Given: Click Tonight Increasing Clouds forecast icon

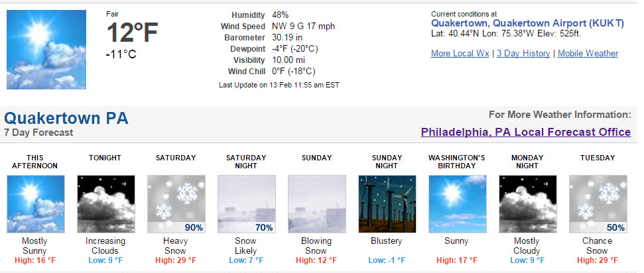Looking at the screenshot, I should pyautogui.click(x=106, y=204).
